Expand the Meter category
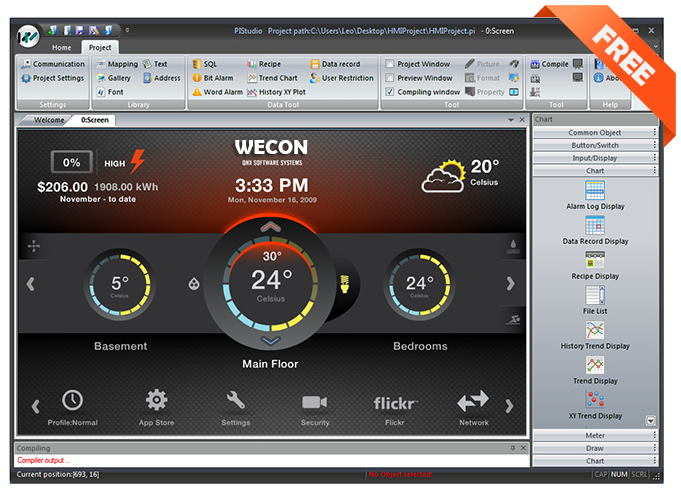The image size is (681, 493). (x=595, y=435)
